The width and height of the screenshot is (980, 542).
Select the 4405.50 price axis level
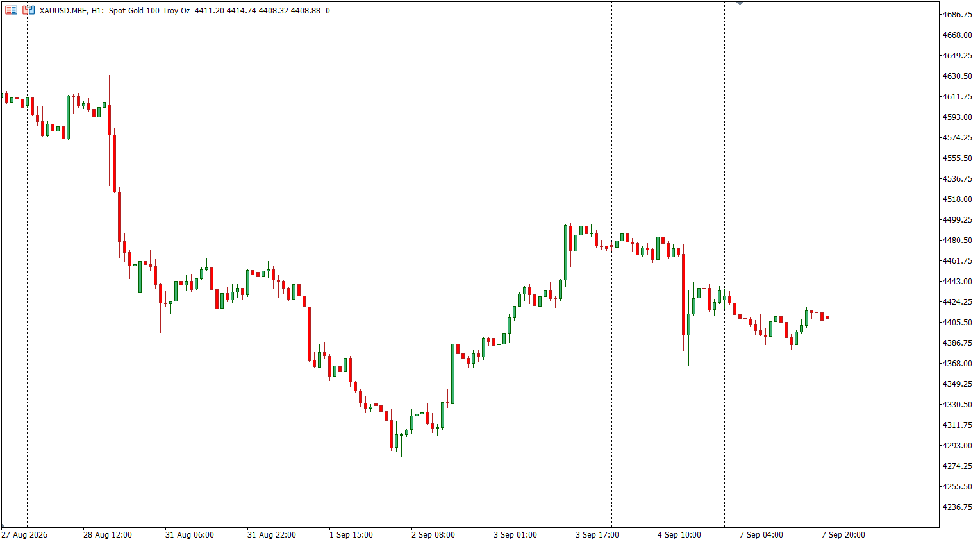[957, 323]
